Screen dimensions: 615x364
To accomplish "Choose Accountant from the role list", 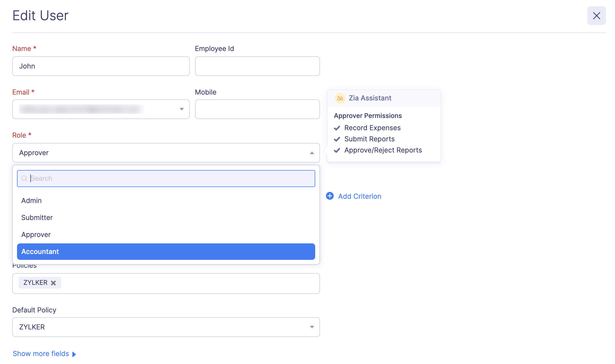I will [x=40, y=251].
